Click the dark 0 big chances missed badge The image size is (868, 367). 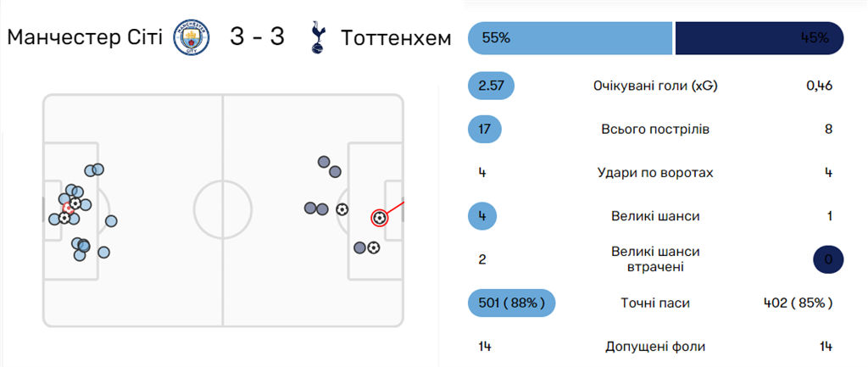(828, 259)
